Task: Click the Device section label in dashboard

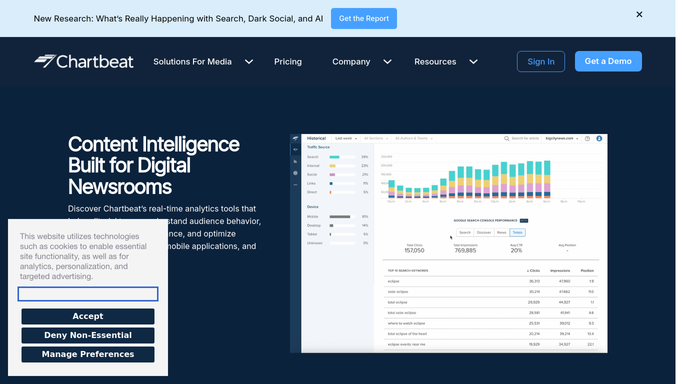Action: 313,207
